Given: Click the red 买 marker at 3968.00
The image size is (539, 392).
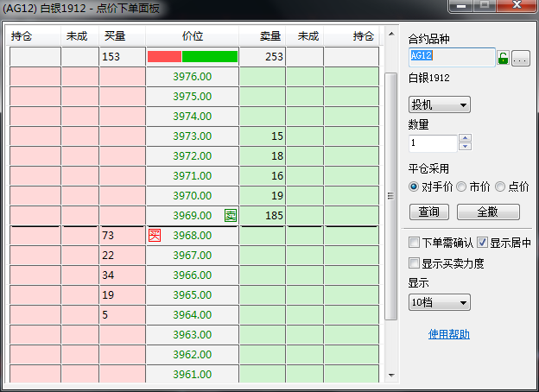Looking at the screenshot, I should [155, 236].
